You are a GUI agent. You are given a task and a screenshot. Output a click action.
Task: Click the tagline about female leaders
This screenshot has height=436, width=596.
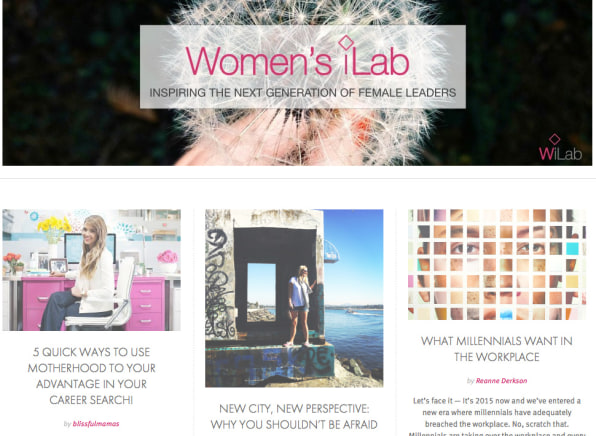coord(303,93)
